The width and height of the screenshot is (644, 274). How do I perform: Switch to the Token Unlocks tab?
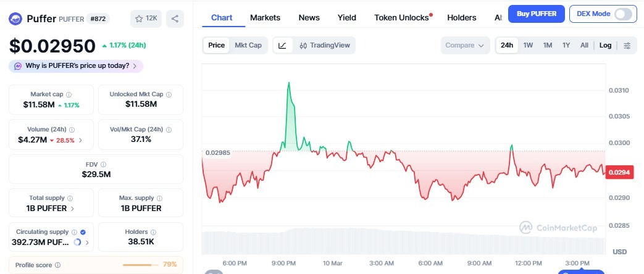403,17
